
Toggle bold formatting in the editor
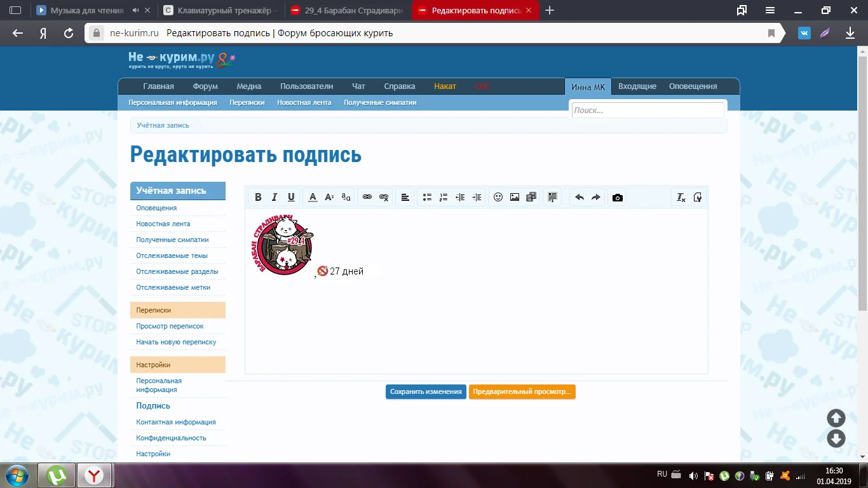(258, 198)
